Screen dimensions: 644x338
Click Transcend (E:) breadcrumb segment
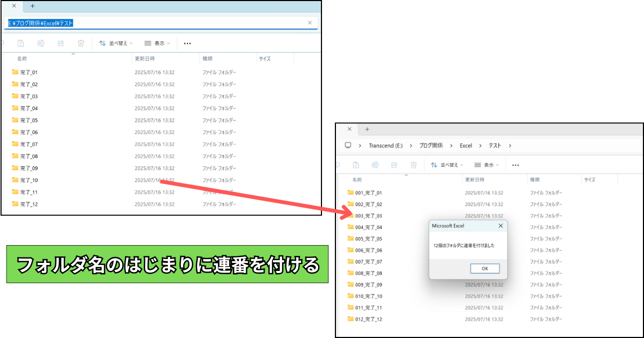tap(385, 145)
